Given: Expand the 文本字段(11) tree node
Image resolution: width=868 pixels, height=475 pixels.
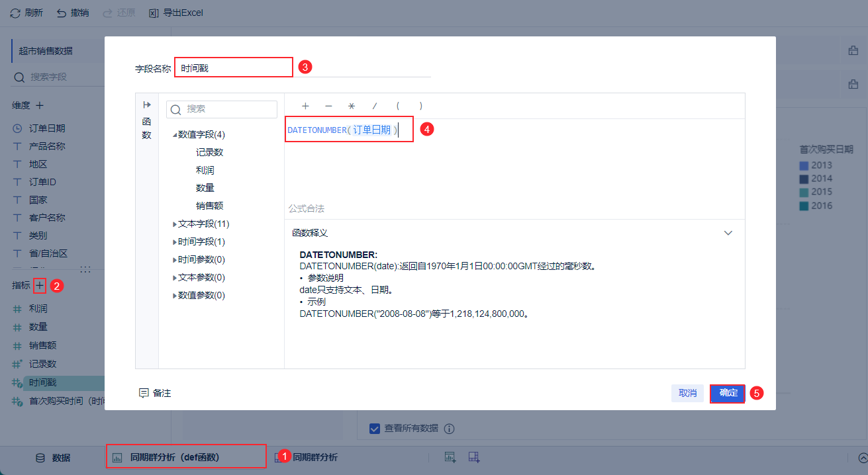Looking at the screenshot, I should tap(175, 224).
